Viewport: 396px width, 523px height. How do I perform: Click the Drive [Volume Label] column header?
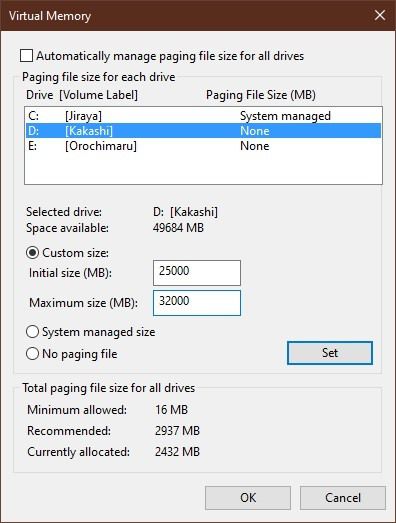82,95
